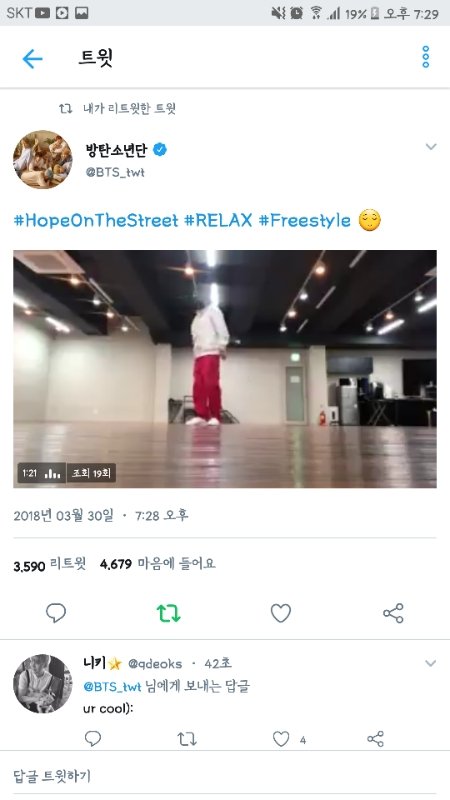Expand chevron options on the @qdeoks reply
This screenshot has height=800, width=450.
tap(431, 663)
